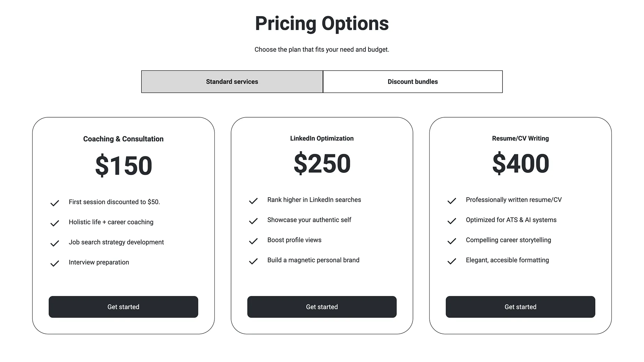Click the Compelling career storytelling feature text
The height and width of the screenshot is (362, 644).
click(508, 240)
